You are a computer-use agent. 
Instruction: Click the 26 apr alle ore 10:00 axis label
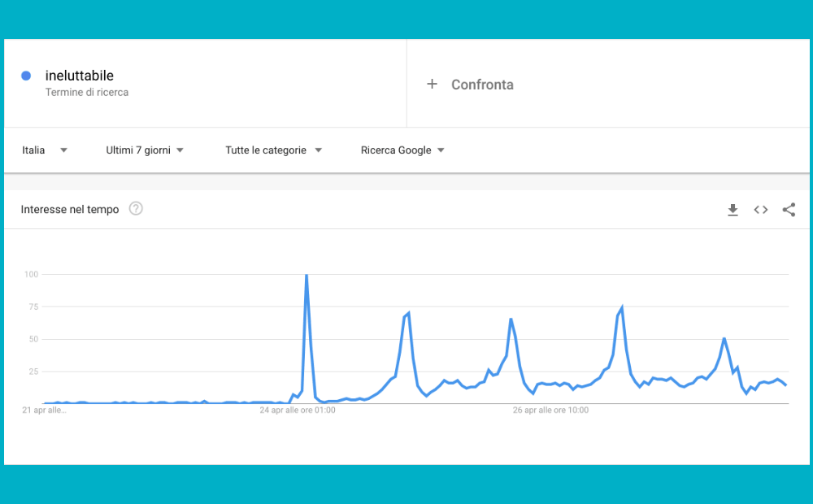pos(550,411)
